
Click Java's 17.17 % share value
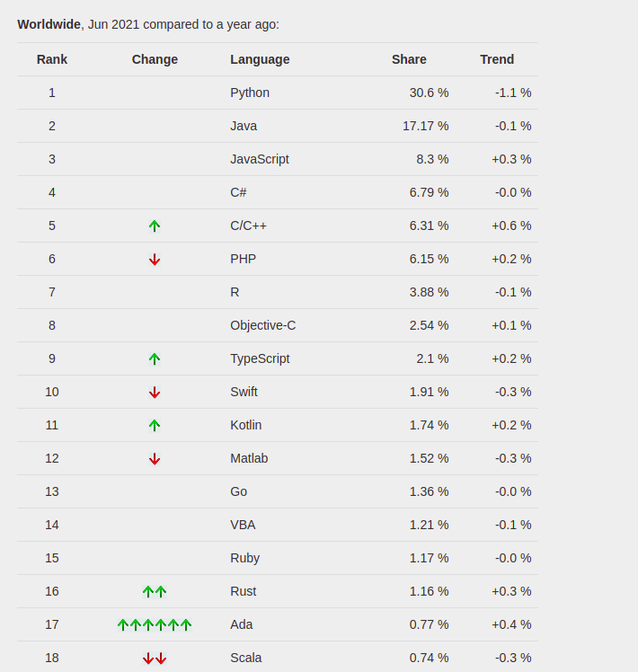pyautogui.click(x=425, y=126)
